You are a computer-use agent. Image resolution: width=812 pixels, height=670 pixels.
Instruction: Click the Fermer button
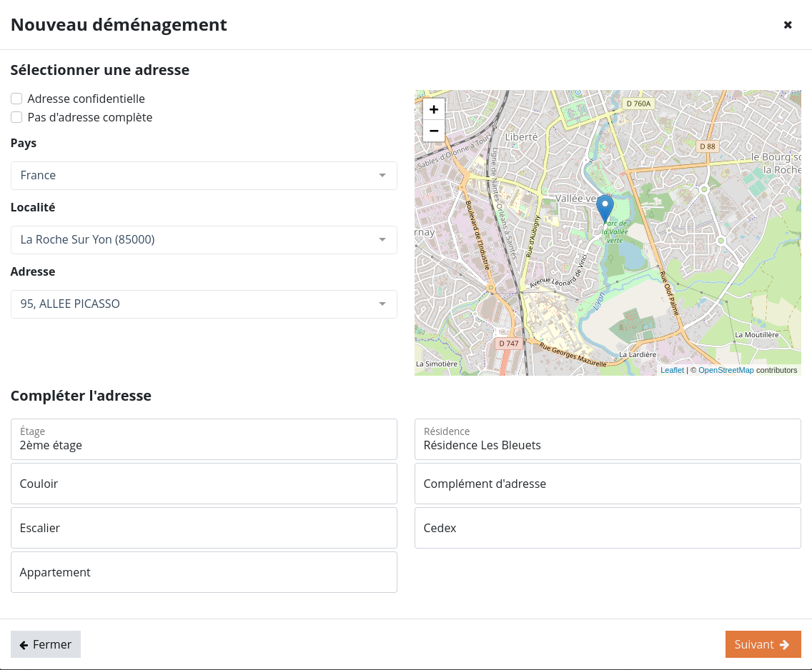click(x=46, y=644)
